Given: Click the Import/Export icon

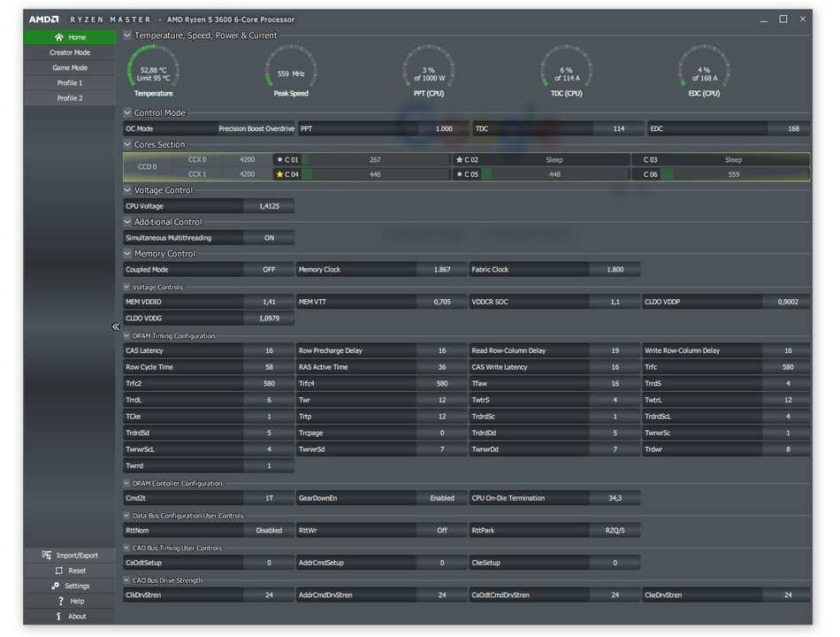Looking at the screenshot, I should tap(47, 555).
